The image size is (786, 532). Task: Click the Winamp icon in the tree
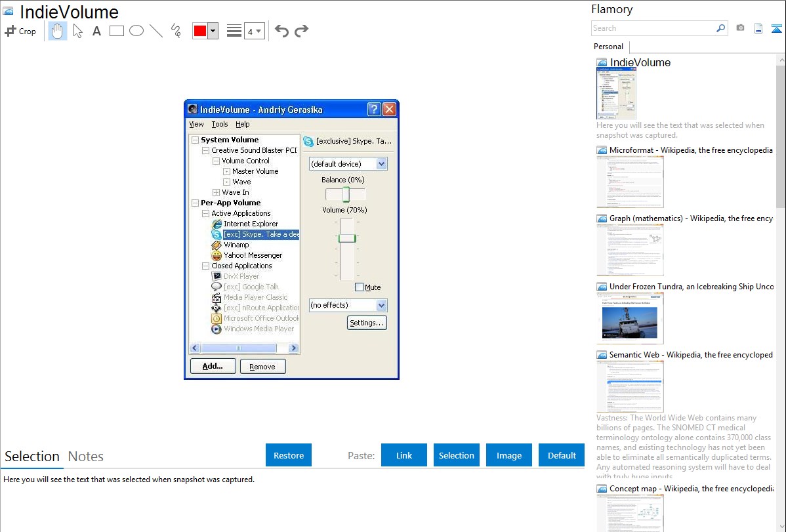pyautogui.click(x=217, y=245)
